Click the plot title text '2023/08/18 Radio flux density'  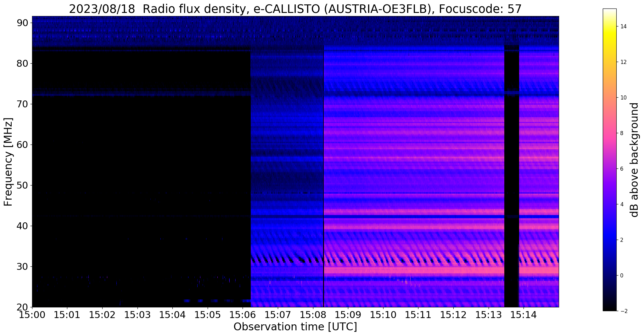pyautogui.click(x=158, y=9)
